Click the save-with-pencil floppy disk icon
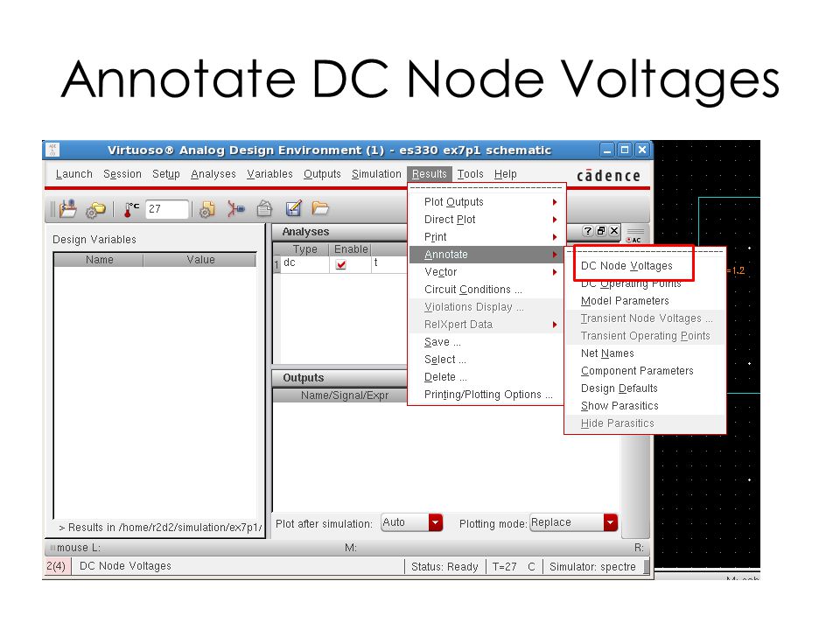 (x=294, y=208)
